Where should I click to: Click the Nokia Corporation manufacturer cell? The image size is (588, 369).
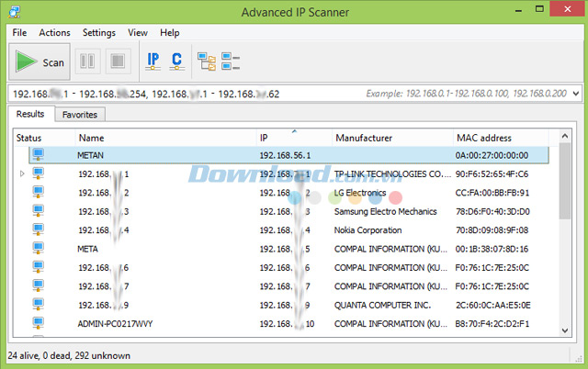point(367,230)
